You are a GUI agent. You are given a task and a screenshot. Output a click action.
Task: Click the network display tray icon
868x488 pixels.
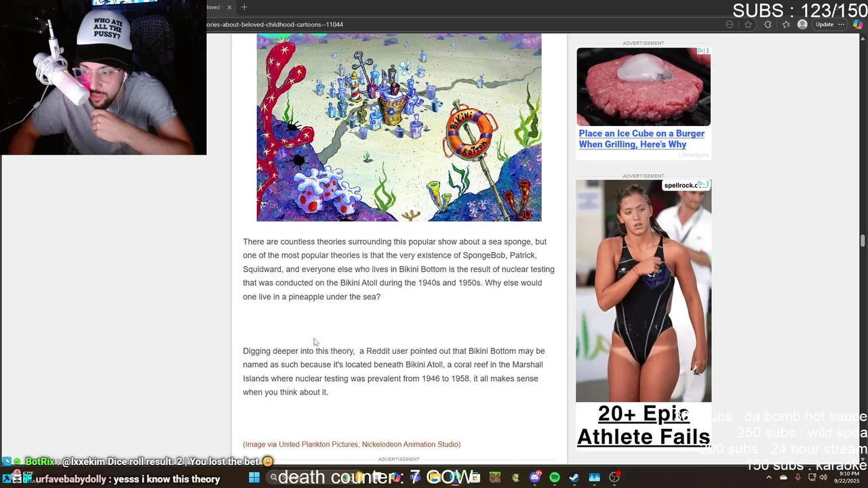click(812, 478)
